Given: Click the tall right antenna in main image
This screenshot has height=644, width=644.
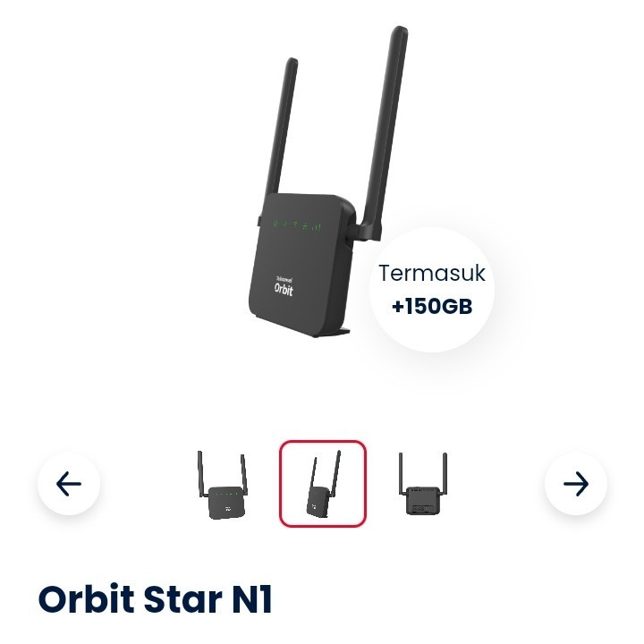Looking at the screenshot, I should [x=382, y=133].
